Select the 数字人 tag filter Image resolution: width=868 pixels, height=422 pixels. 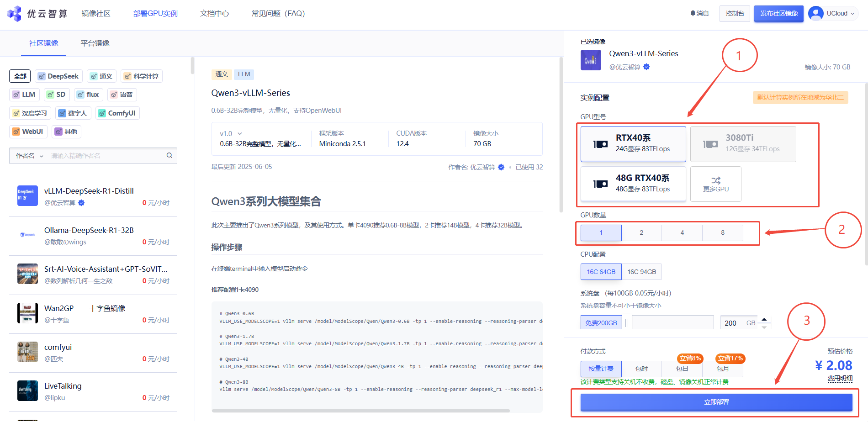(74, 113)
